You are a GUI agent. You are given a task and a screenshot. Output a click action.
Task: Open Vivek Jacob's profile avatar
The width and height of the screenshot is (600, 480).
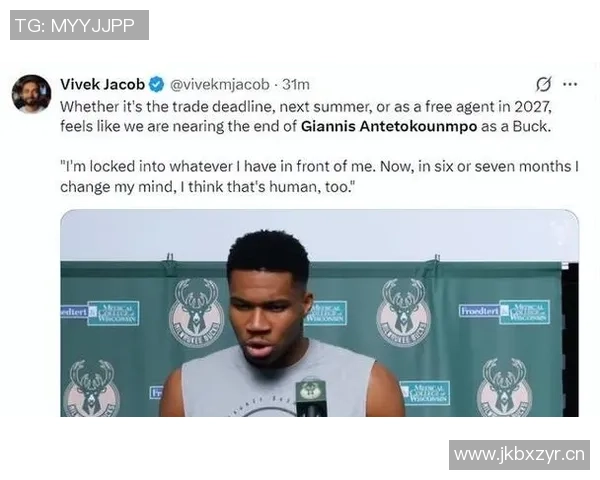[x=31, y=94]
